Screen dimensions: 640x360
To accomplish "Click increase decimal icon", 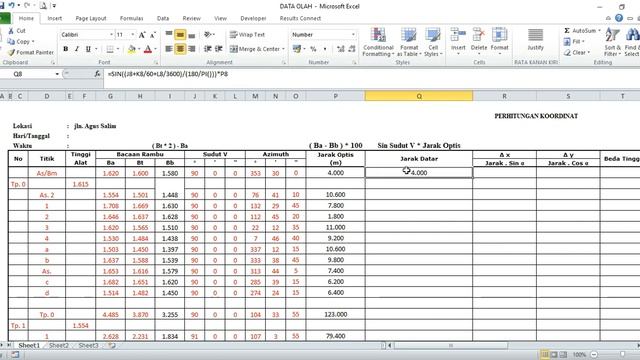I will (340, 49).
